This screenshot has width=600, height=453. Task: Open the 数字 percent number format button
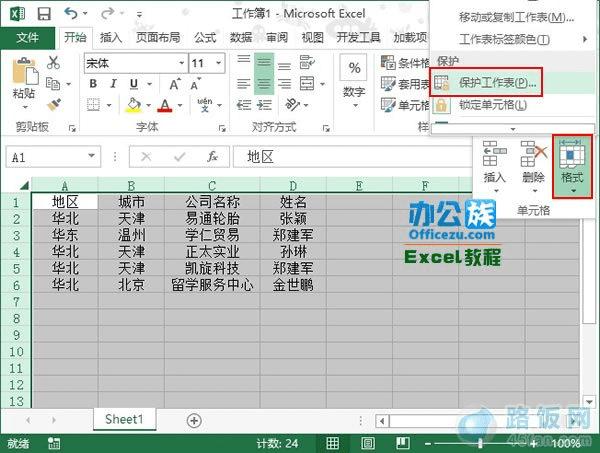pos(354,80)
